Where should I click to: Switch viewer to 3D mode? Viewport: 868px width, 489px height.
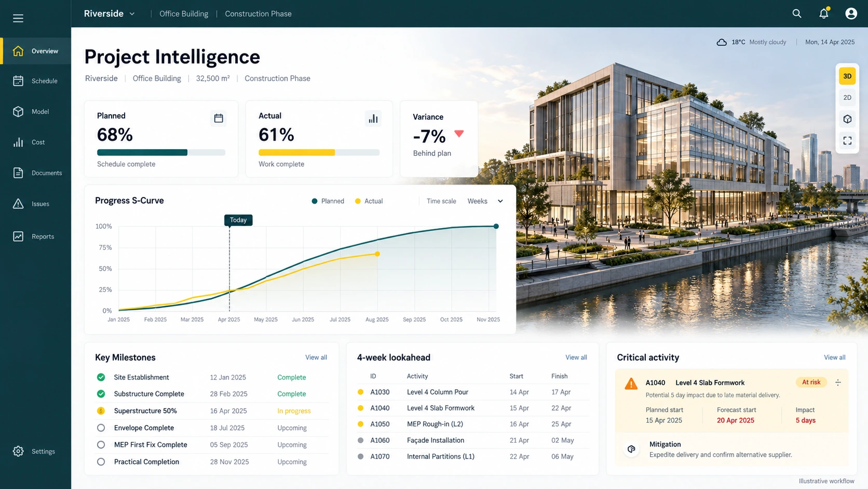tap(847, 76)
